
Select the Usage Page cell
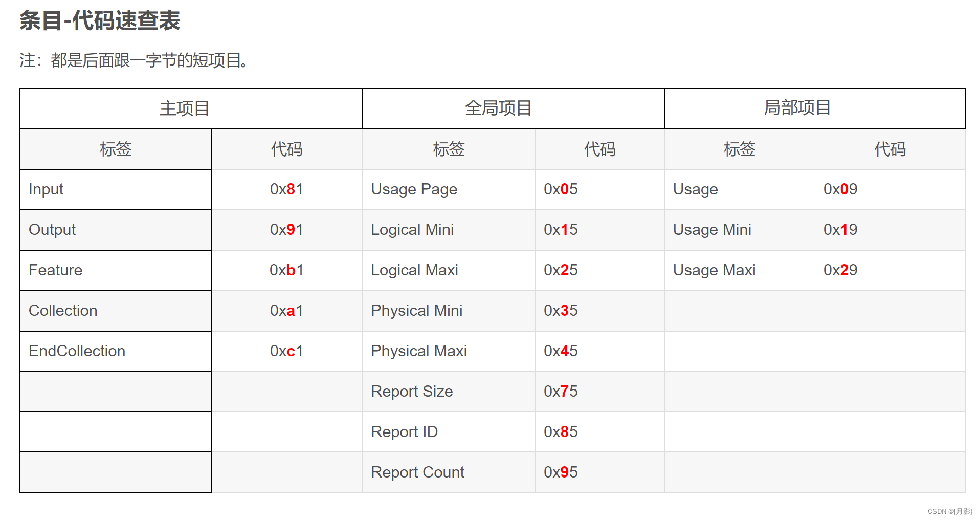coord(449,189)
